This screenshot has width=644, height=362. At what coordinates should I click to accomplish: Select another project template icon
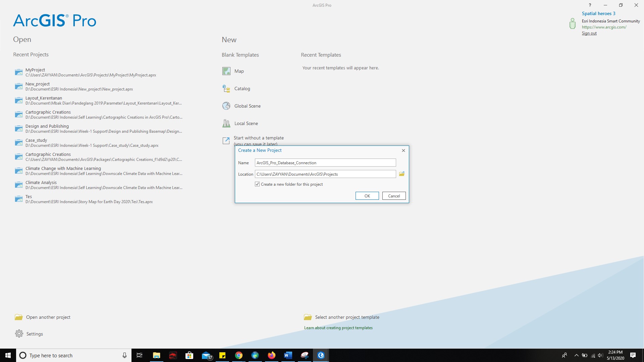pyautogui.click(x=307, y=317)
